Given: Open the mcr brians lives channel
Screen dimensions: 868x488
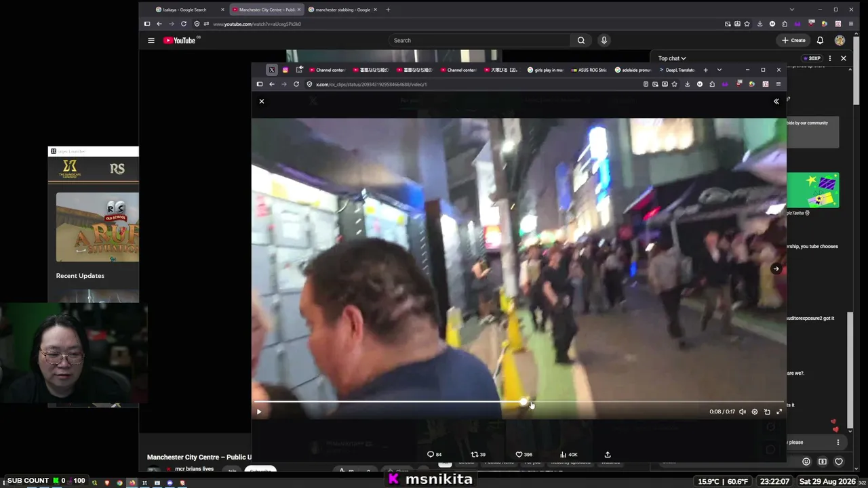Looking at the screenshot, I should pos(194,469).
